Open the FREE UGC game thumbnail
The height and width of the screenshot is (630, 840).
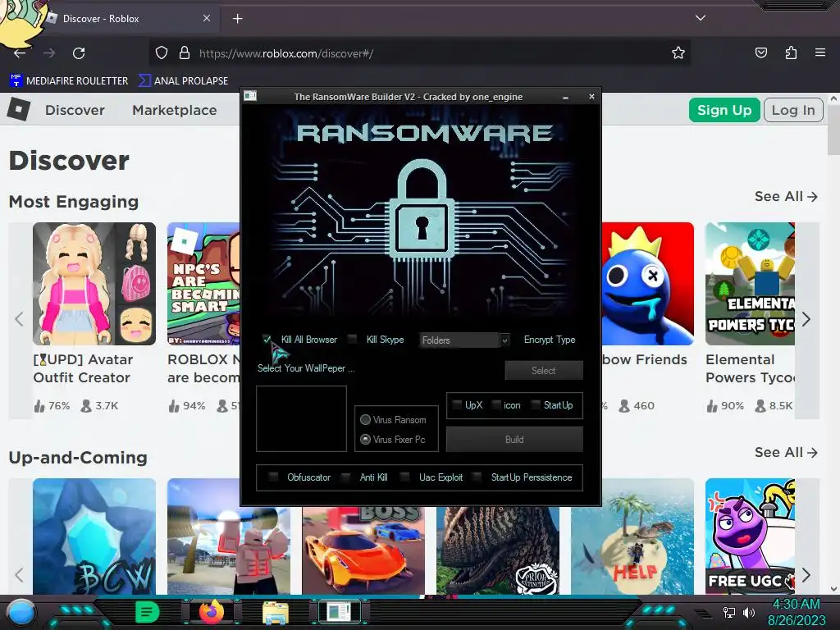coord(750,536)
